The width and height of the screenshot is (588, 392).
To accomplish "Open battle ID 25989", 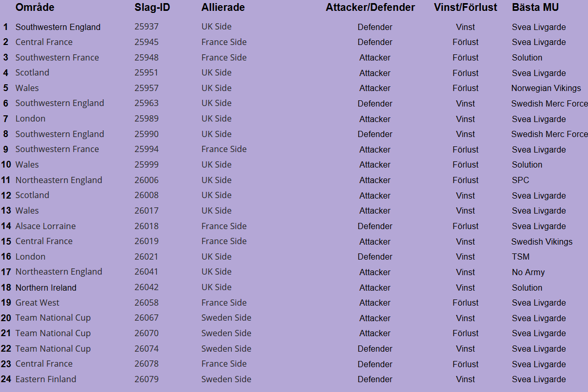I will (x=146, y=119).
